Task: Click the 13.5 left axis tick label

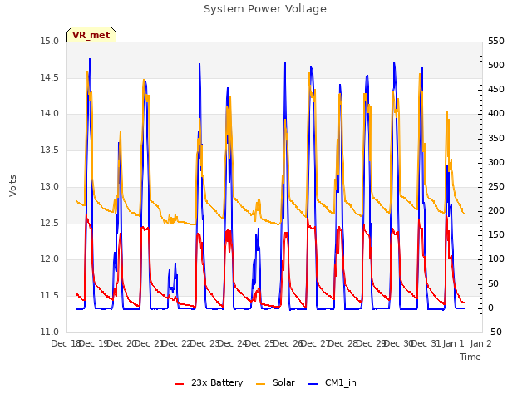Action: coord(50,150)
